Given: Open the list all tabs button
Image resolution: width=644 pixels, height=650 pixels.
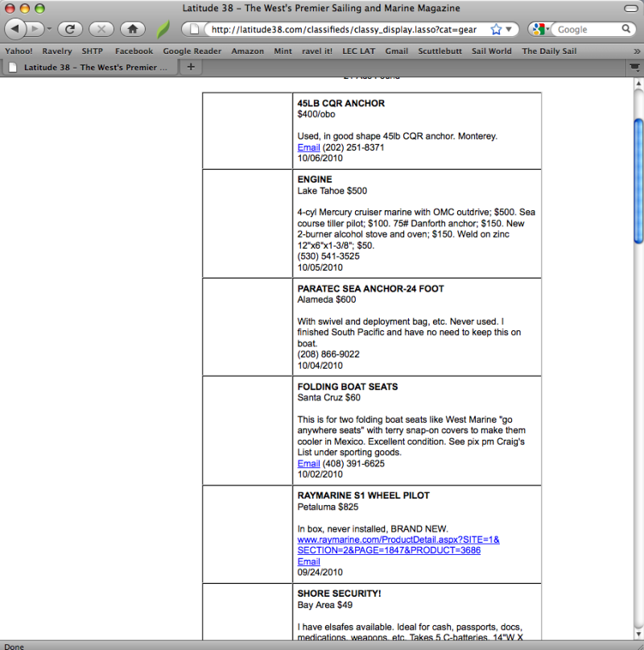Looking at the screenshot, I should (x=634, y=68).
